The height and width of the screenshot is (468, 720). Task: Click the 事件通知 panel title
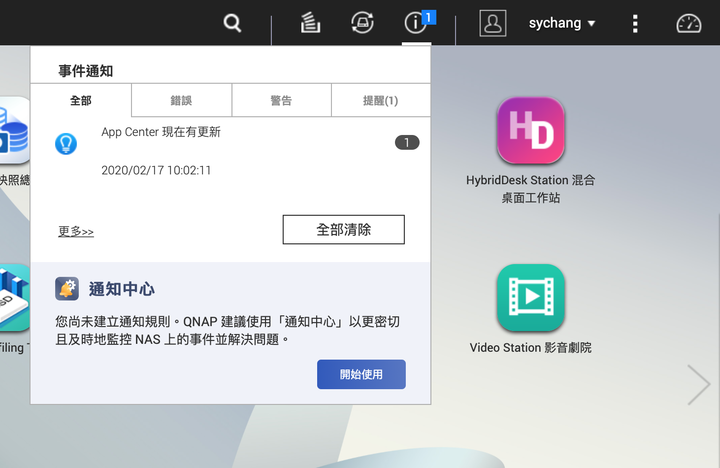pos(86,71)
